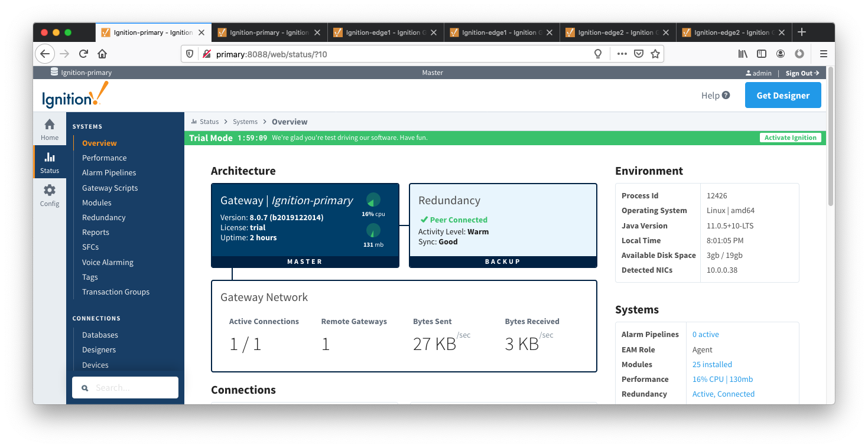Open Tags in the sidebar

click(x=90, y=277)
